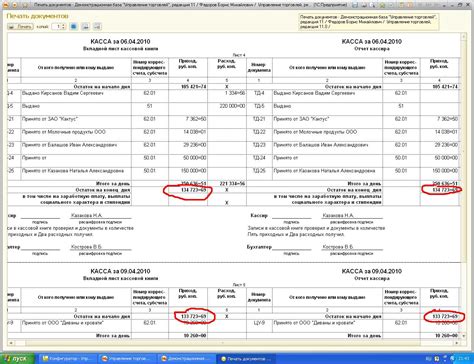Click the second toolbar icon after copies field
Image resolution: width=474 pixels, height=364 pixels.
coord(86,26)
